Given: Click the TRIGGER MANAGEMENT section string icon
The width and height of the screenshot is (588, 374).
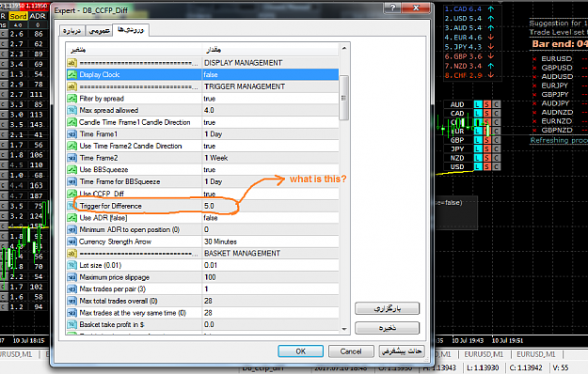Looking at the screenshot, I should 72,86.
